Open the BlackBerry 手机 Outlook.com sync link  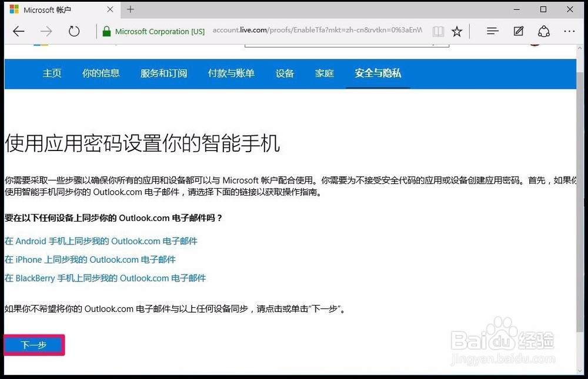tap(105, 278)
